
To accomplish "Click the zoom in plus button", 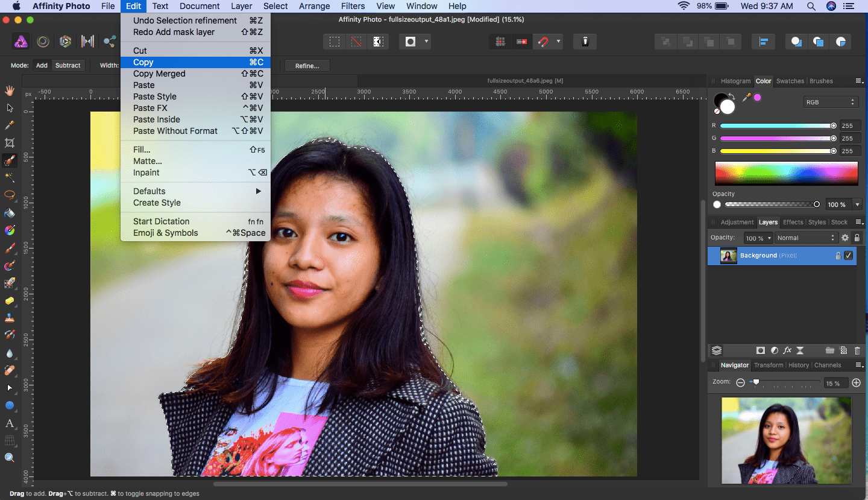I will click(x=856, y=383).
